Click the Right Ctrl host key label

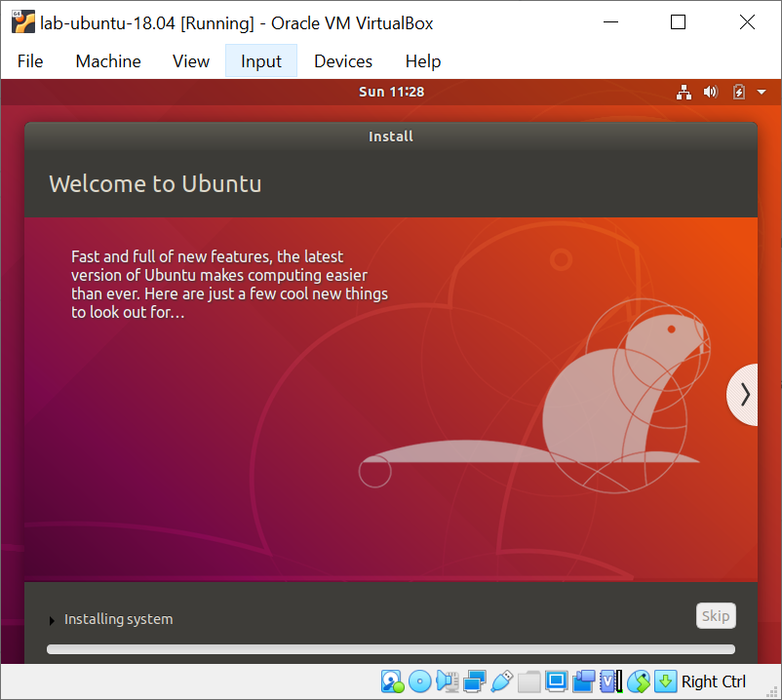pos(713,681)
